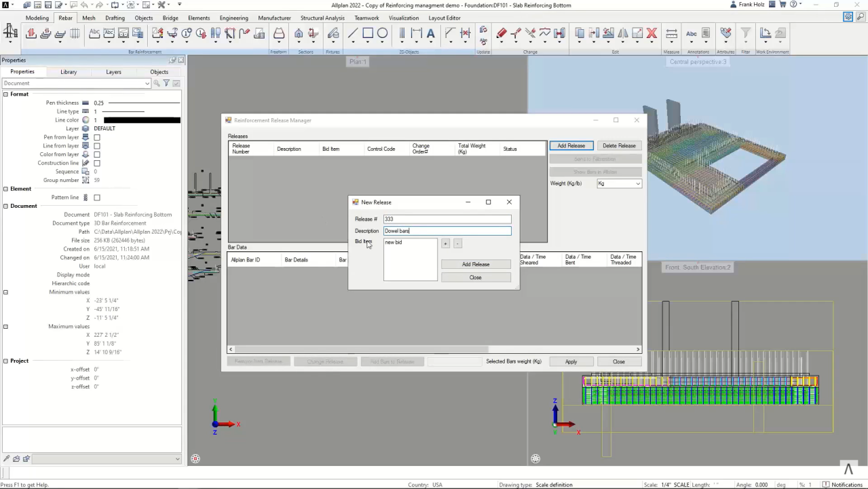
Task: Open the Rebar menu
Action: tap(65, 18)
